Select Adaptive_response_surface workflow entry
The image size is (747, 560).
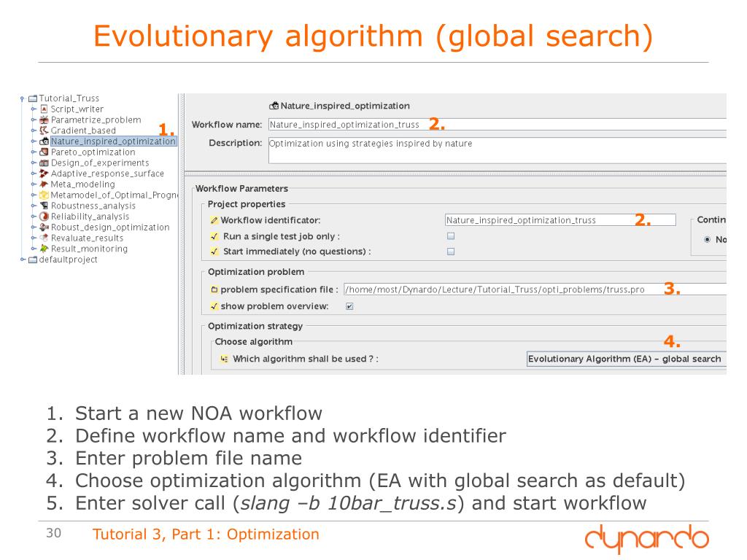108,174
